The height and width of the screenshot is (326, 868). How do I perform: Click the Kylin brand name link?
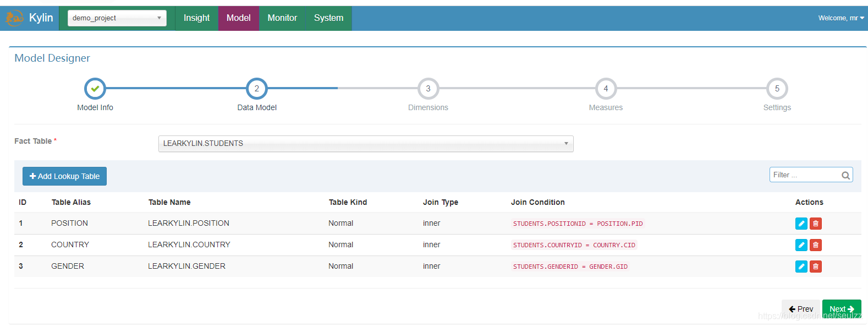41,18
